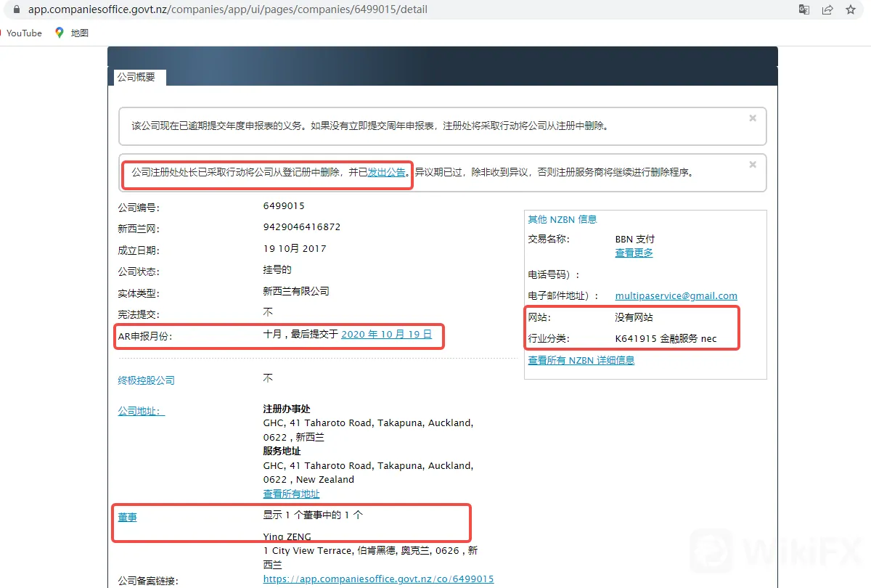The image size is (871, 588).
Task: Open the 2020 年 10 月 19 日 link
Action: (386, 335)
